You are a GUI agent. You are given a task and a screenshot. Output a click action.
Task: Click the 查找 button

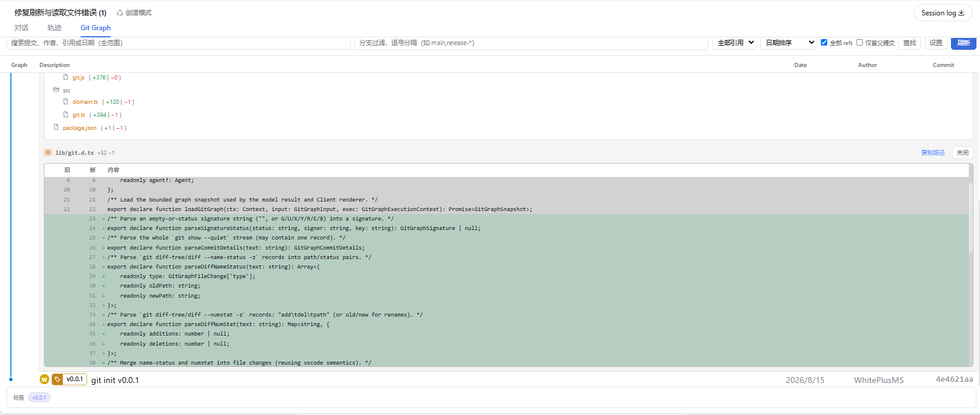pyautogui.click(x=909, y=43)
